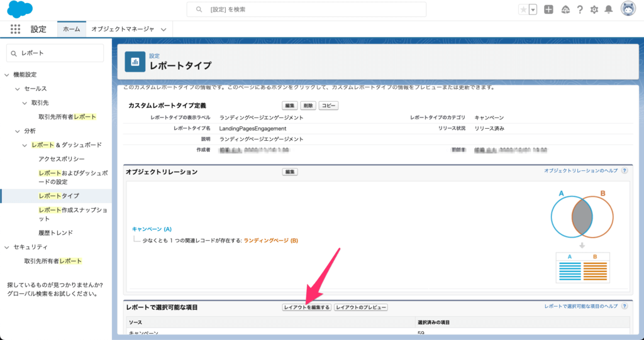644x340 pixels.
Task: Open the notifications bell
Action: click(x=609, y=9)
